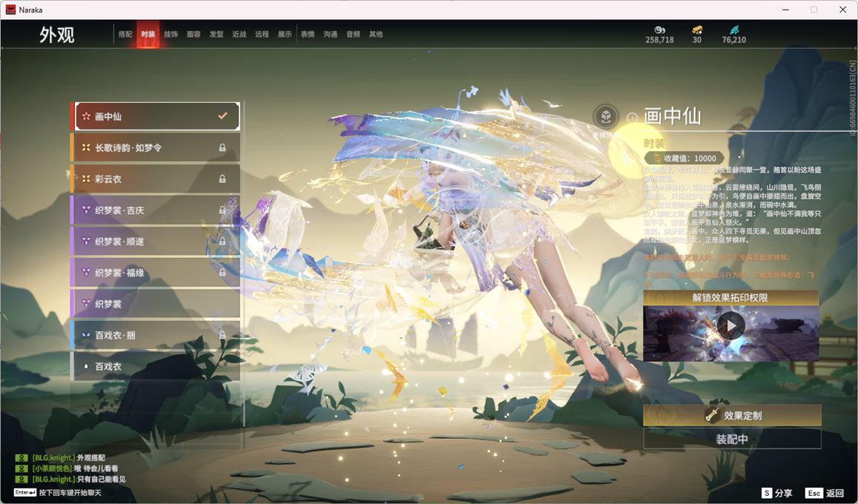
Task: Click the gold bar currency icon
Action: tap(697, 30)
